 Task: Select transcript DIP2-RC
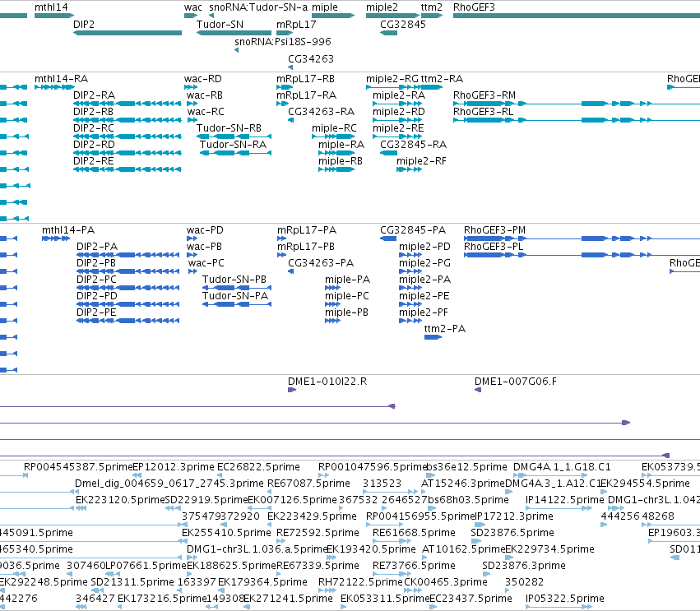127,137
